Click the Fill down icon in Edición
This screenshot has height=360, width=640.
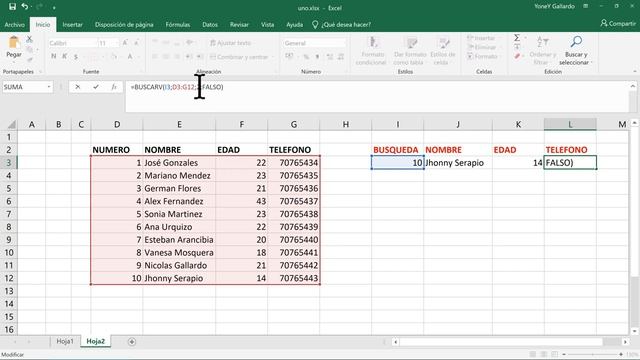[517, 47]
